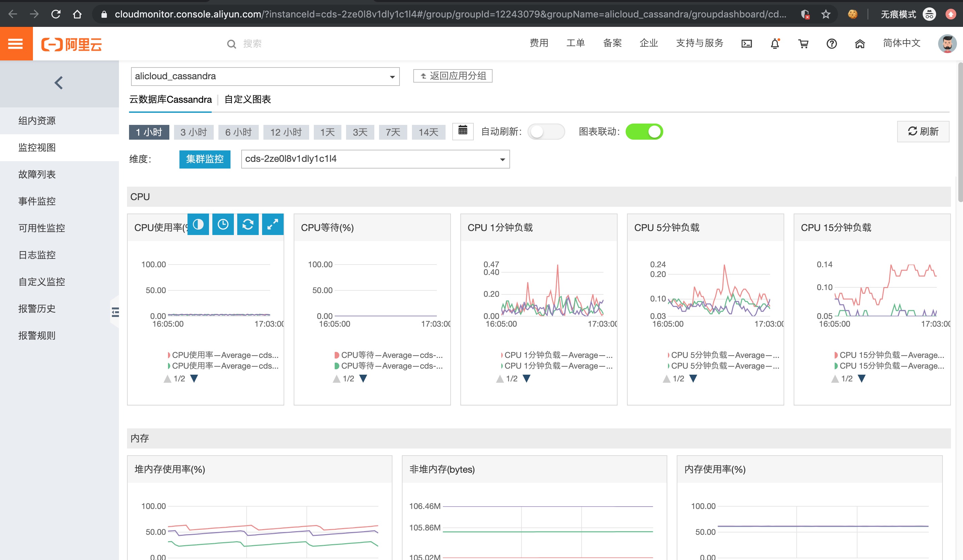Reload the browser page
Viewport: 963px width, 560px height.
56,14
